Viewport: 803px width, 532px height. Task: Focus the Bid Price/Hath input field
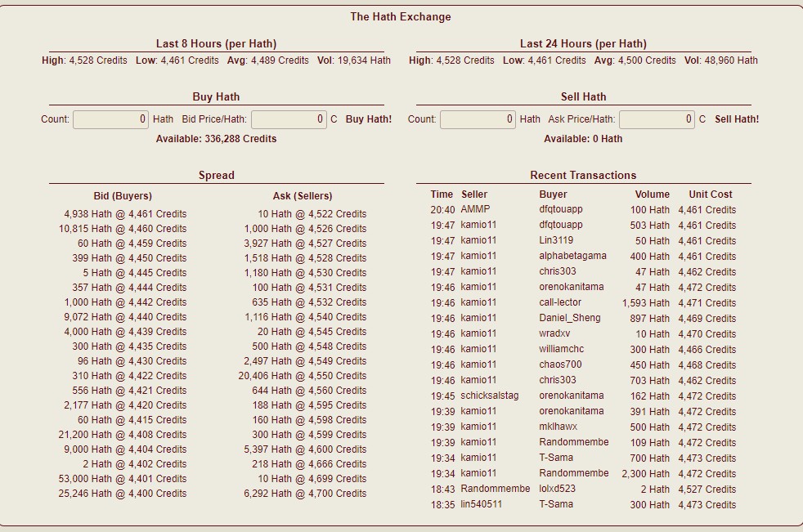coord(289,119)
